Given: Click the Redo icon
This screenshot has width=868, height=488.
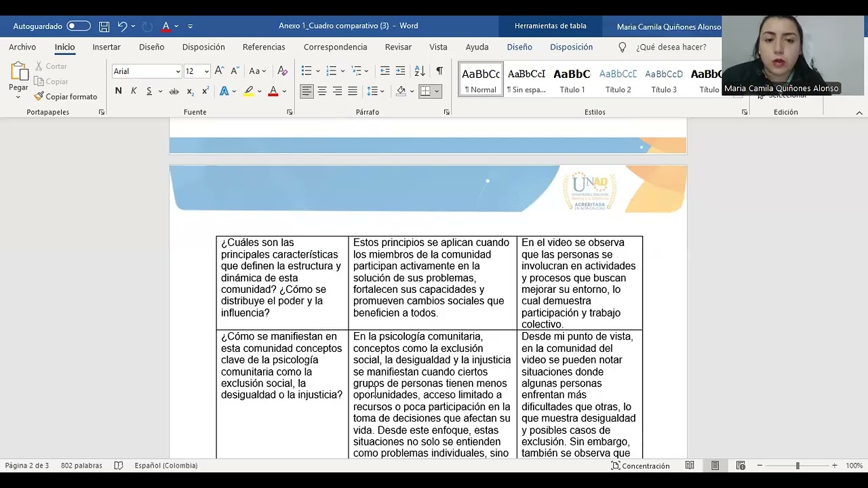Looking at the screenshot, I should (147, 26).
